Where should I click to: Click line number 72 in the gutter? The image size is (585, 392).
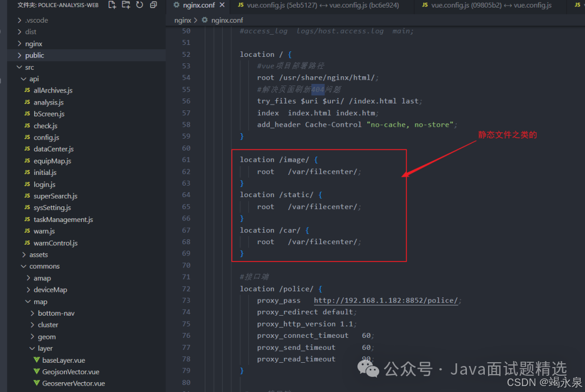click(x=186, y=289)
